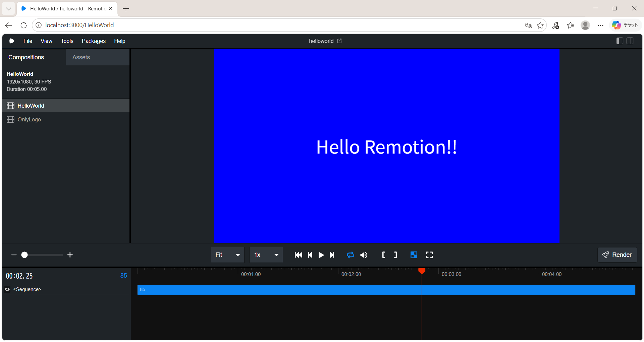The image size is (644, 342).
Task: Open the 1x playback speed dropdown
Action: [x=266, y=255]
